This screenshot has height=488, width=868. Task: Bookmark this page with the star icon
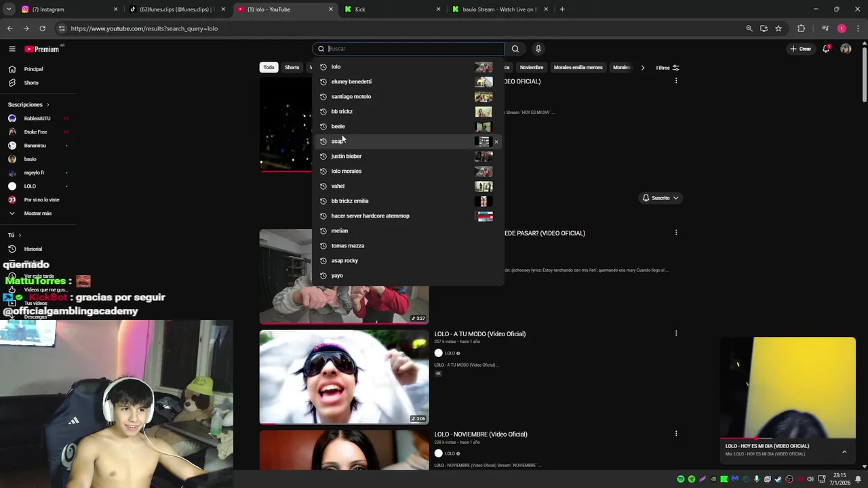[778, 28]
